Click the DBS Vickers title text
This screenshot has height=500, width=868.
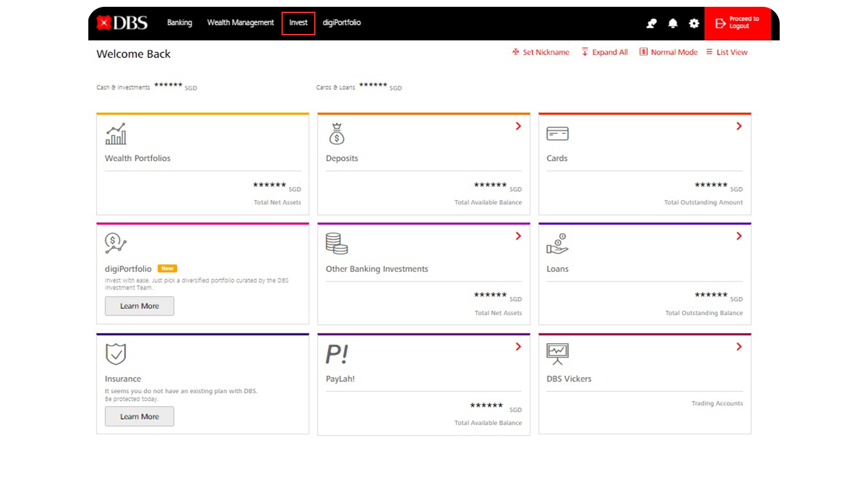point(569,379)
